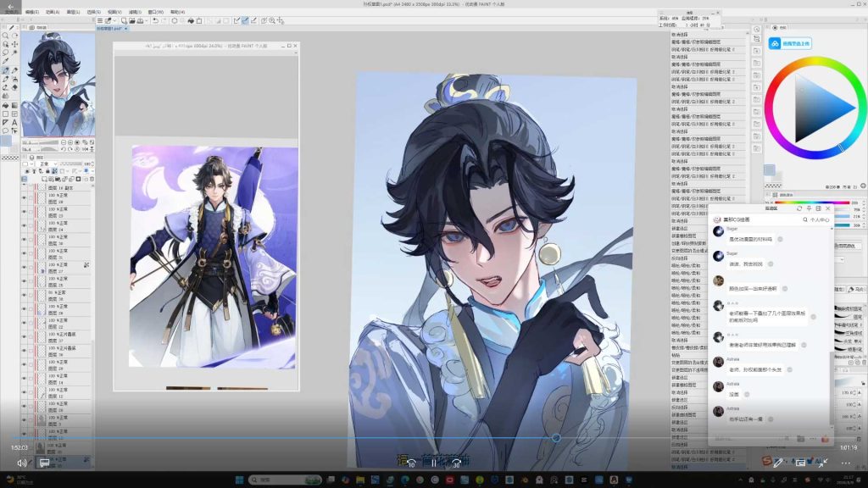The image size is (868, 488).
Task: Exit full screen video mode
Action: pos(822,463)
